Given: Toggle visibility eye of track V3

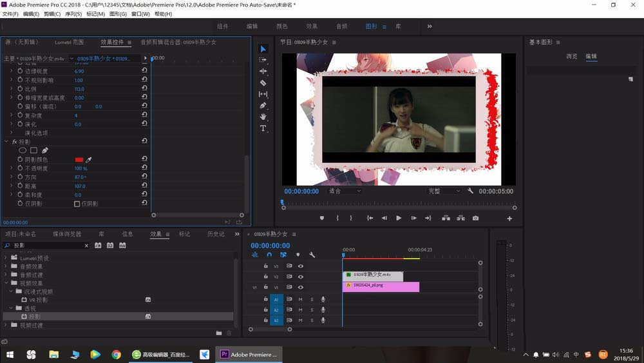Looking at the screenshot, I should coord(301,266).
